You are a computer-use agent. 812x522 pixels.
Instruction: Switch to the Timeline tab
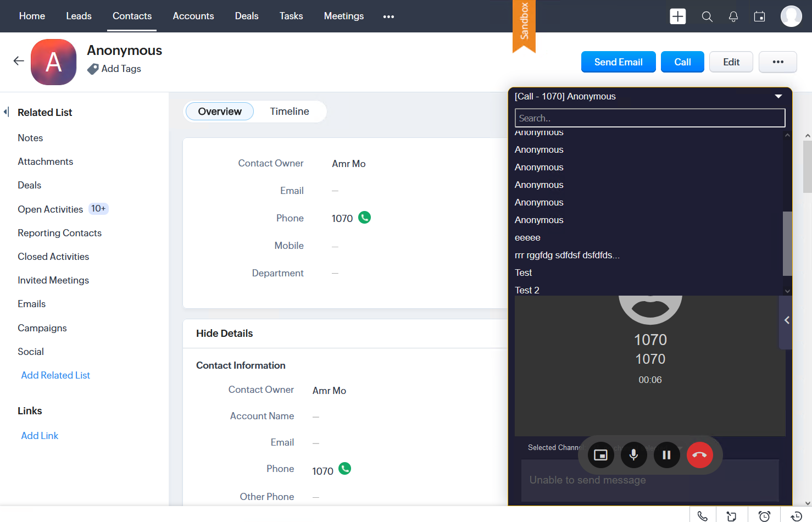(289, 112)
